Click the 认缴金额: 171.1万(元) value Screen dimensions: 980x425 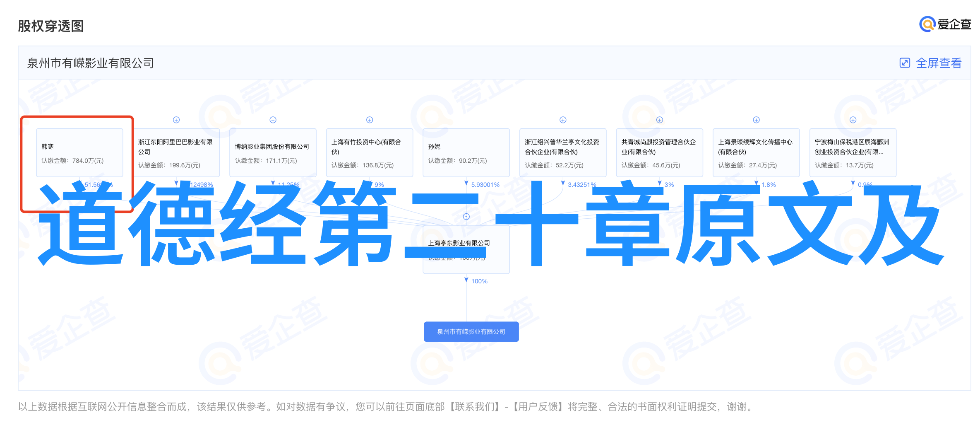click(266, 161)
